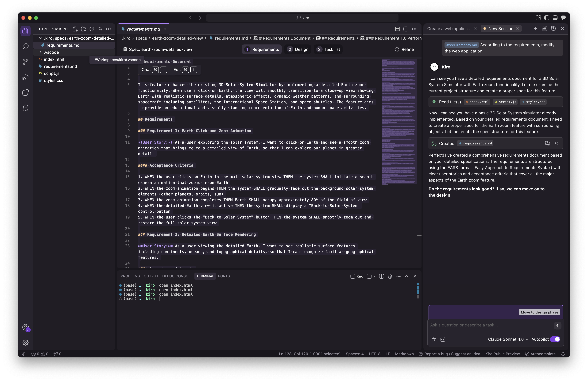Split the editor layout icon
The image size is (588, 381).
click(406, 29)
